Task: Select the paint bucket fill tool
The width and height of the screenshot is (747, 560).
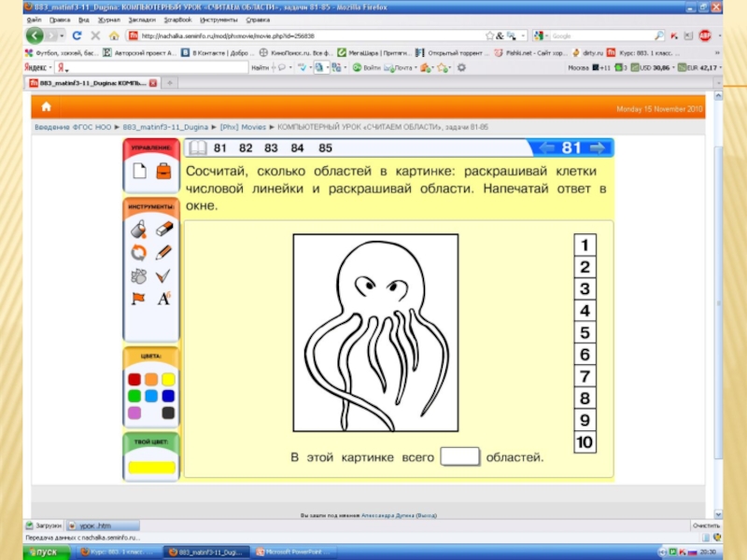Action: (x=138, y=229)
